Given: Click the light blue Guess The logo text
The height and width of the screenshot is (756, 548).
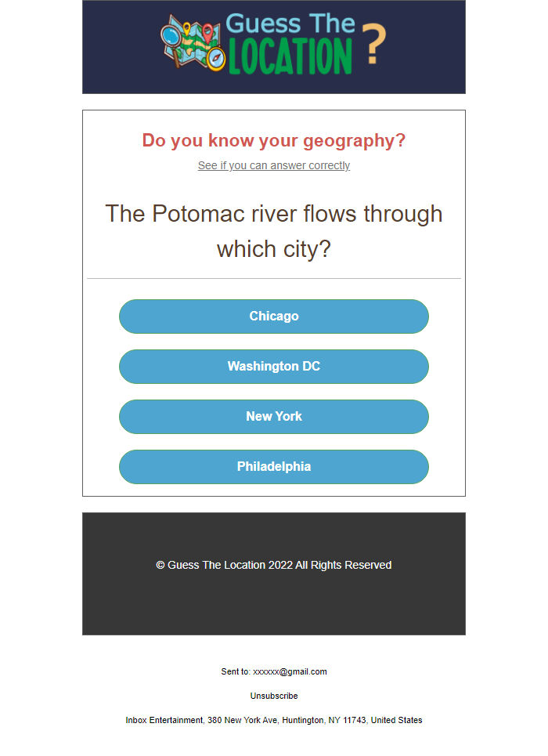Looking at the screenshot, I should click(290, 23).
